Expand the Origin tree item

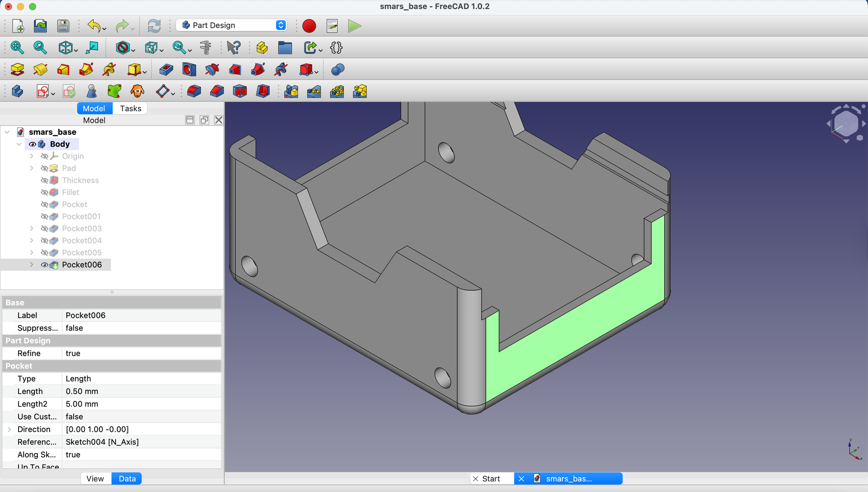[32, 156]
